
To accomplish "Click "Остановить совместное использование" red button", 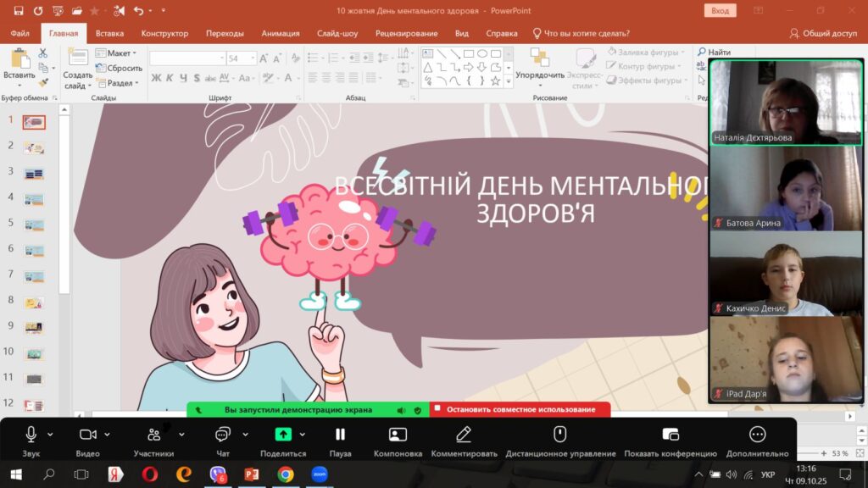I will tap(520, 410).
